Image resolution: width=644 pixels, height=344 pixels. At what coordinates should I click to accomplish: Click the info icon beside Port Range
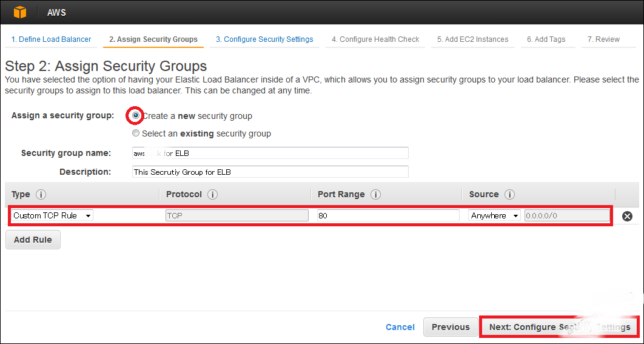coord(375,195)
